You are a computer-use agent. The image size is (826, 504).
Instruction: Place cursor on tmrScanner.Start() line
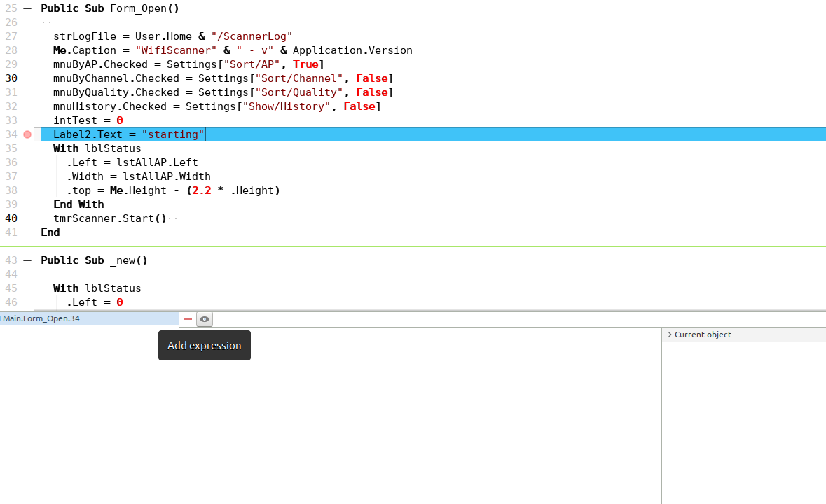click(x=109, y=218)
